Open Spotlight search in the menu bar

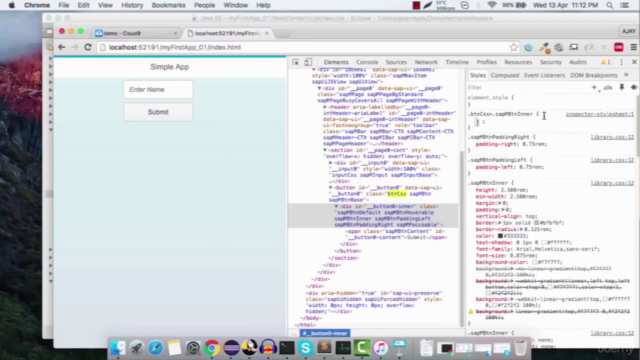coord(609,5)
